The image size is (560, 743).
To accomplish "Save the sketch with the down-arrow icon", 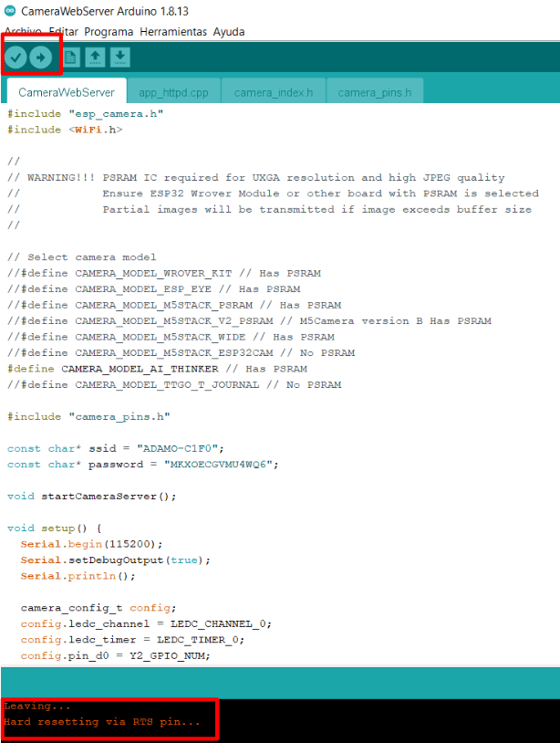I will point(120,58).
